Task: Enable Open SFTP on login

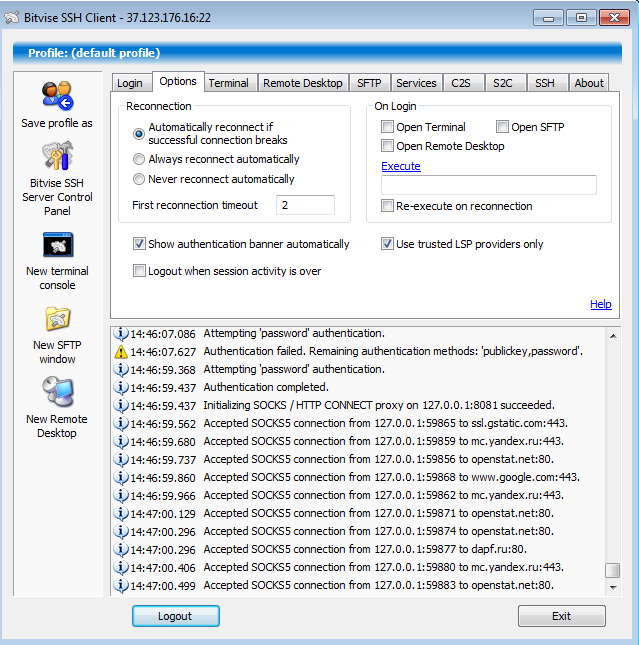Action: click(x=502, y=127)
